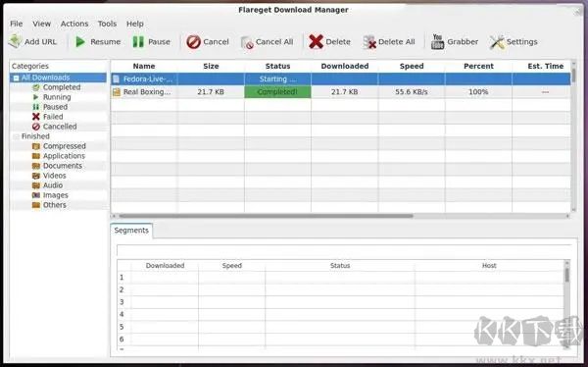
Task: Open the Tools menu
Action: 107,24
